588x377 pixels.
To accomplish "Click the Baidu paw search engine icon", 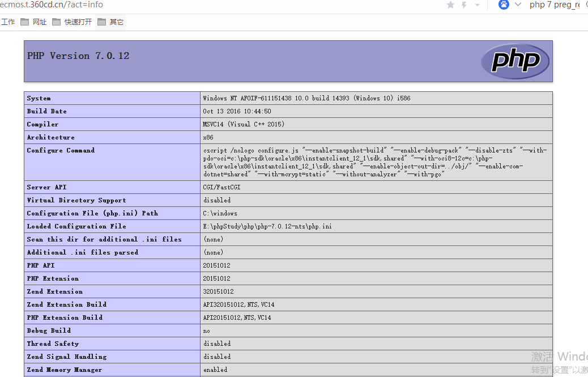I will click(504, 5).
